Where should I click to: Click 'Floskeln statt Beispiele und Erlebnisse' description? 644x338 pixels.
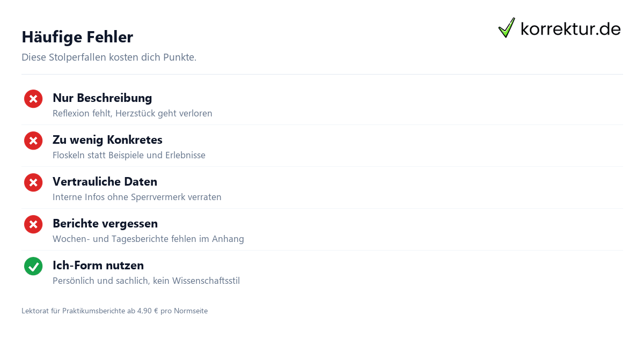click(129, 155)
